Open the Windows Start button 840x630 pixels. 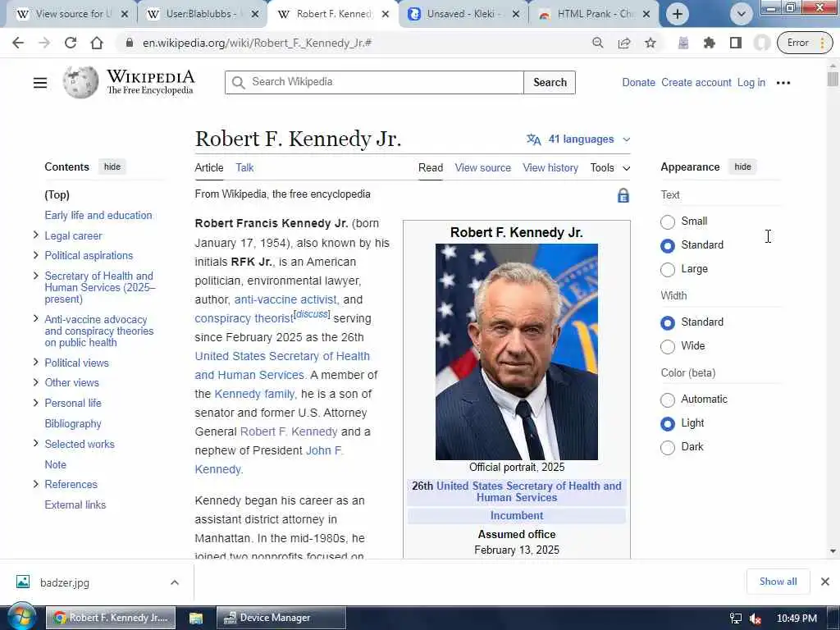click(x=21, y=617)
